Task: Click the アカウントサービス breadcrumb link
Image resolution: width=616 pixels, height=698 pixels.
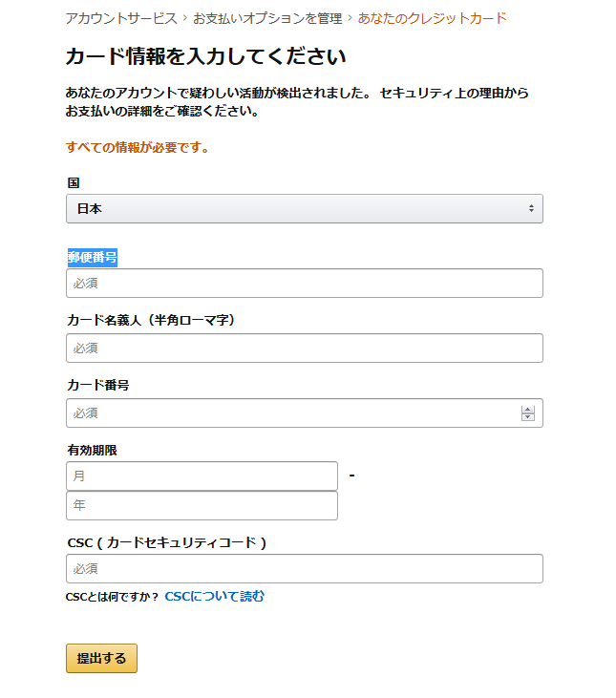Action: 121,18
